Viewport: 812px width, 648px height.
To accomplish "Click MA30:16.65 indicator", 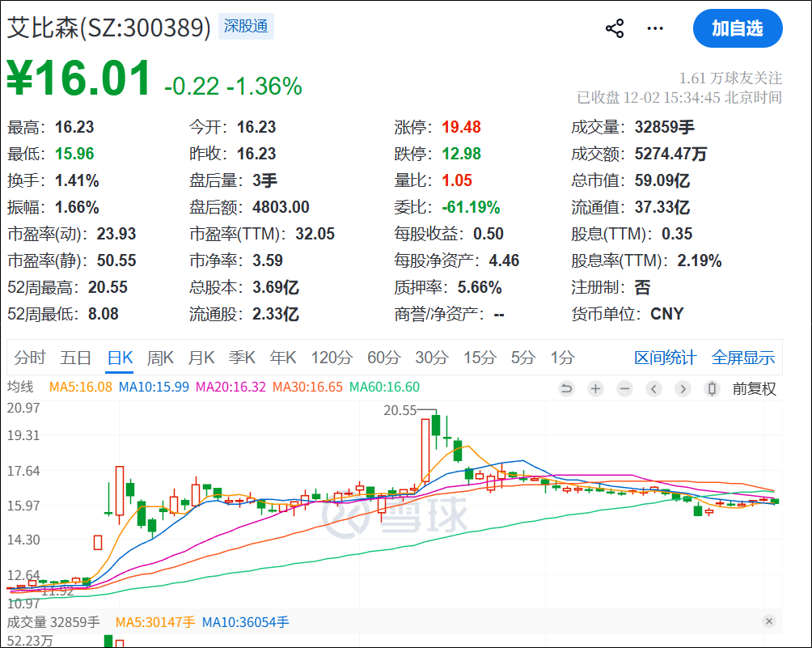I will pos(307,387).
